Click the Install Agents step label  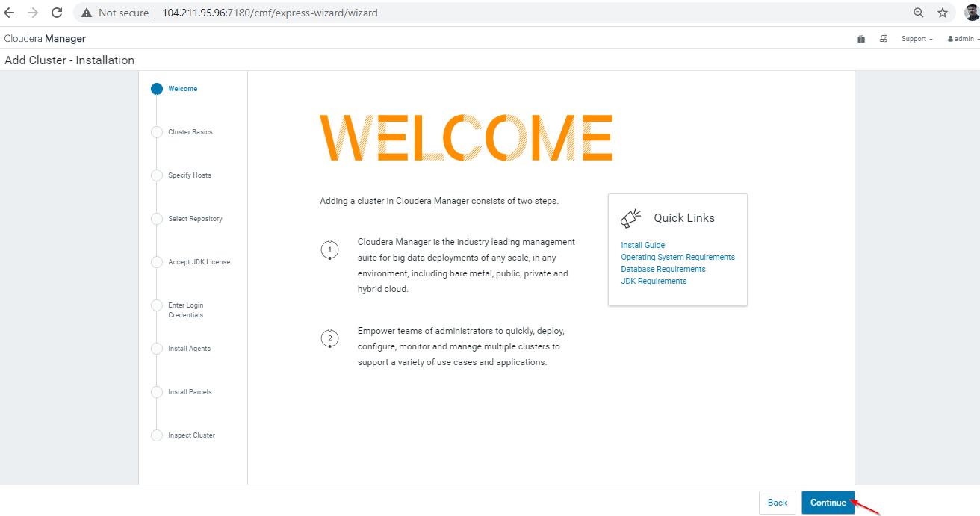coord(190,349)
